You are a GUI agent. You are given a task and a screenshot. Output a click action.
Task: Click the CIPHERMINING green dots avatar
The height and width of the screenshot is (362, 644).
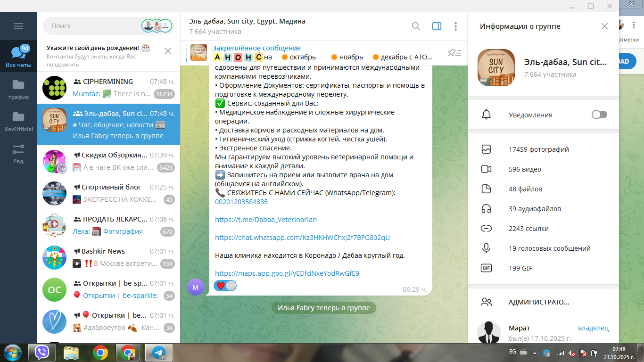(x=55, y=88)
